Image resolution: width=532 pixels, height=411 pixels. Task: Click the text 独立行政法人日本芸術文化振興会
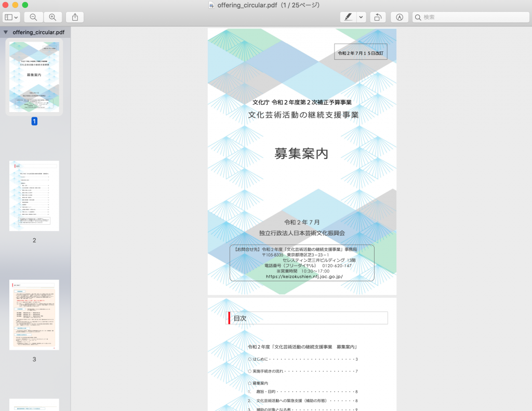pyautogui.click(x=302, y=233)
